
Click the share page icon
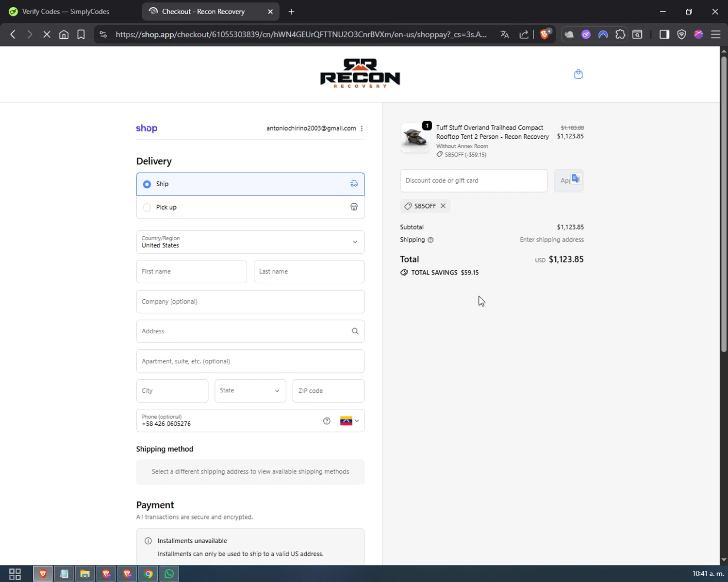524,34
